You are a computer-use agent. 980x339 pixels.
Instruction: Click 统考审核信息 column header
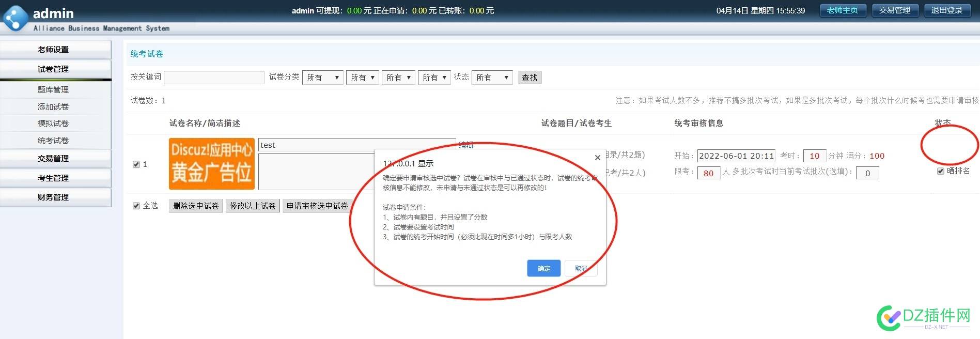pyautogui.click(x=699, y=123)
